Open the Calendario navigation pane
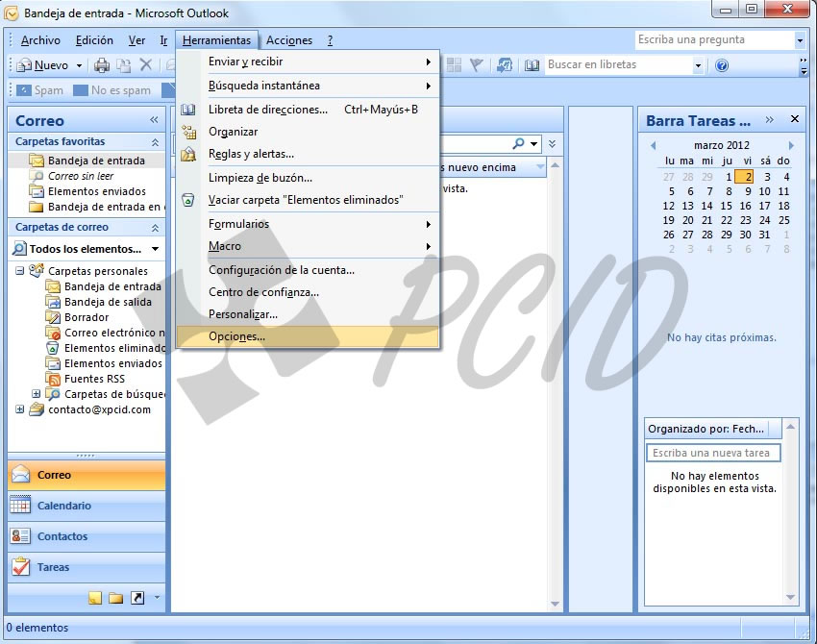The height and width of the screenshot is (644, 817). 87,506
